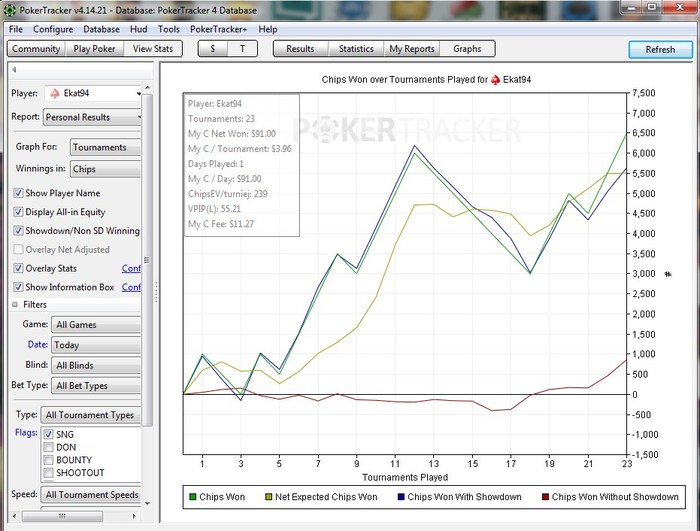Open Winnings in dropdown set to Chips
The width and height of the screenshot is (700, 531).
tap(105, 169)
